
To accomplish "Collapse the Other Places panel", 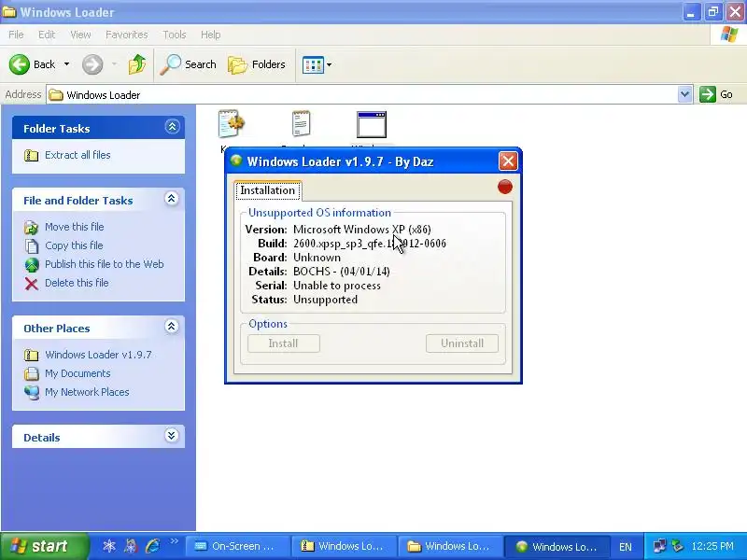I will (172, 327).
